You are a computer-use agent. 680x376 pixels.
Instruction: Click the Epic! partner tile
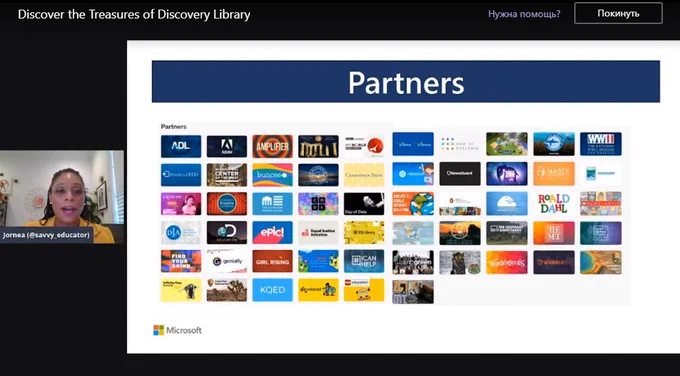click(272, 232)
